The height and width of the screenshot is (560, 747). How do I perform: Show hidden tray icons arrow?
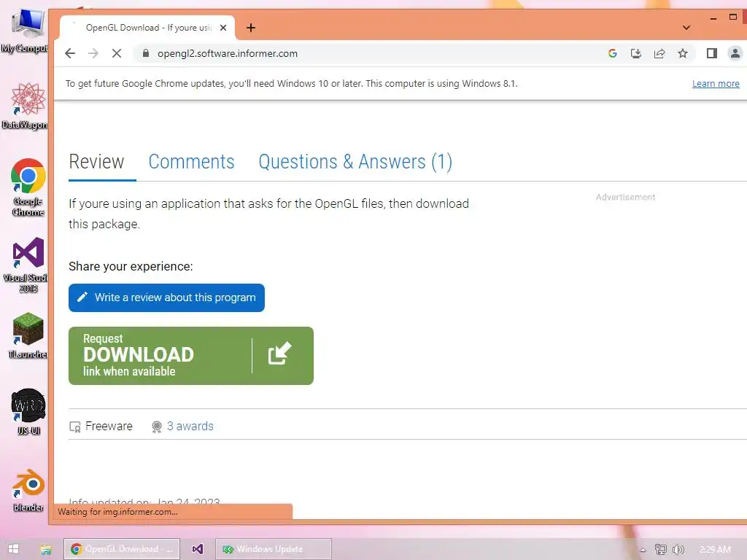pos(643,550)
